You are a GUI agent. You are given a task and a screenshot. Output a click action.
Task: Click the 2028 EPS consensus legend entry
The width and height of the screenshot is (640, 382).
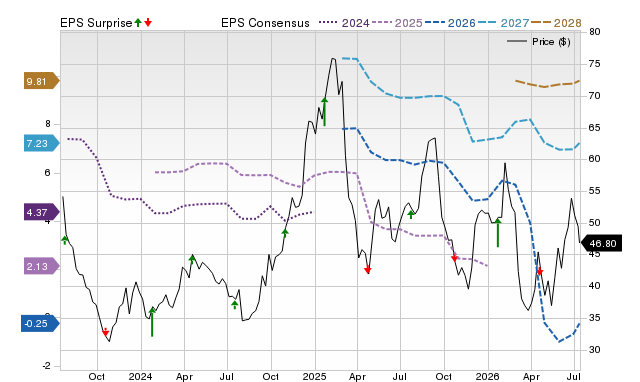coord(556,23)
